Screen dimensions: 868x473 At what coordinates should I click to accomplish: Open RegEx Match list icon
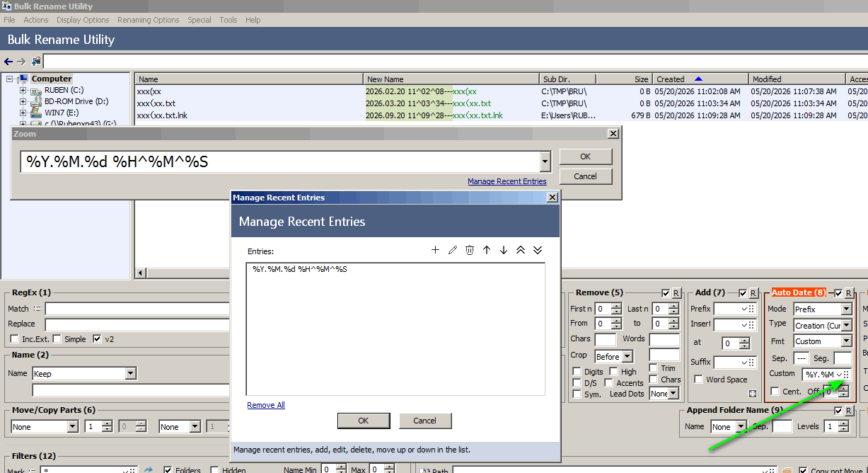(37, 309)
